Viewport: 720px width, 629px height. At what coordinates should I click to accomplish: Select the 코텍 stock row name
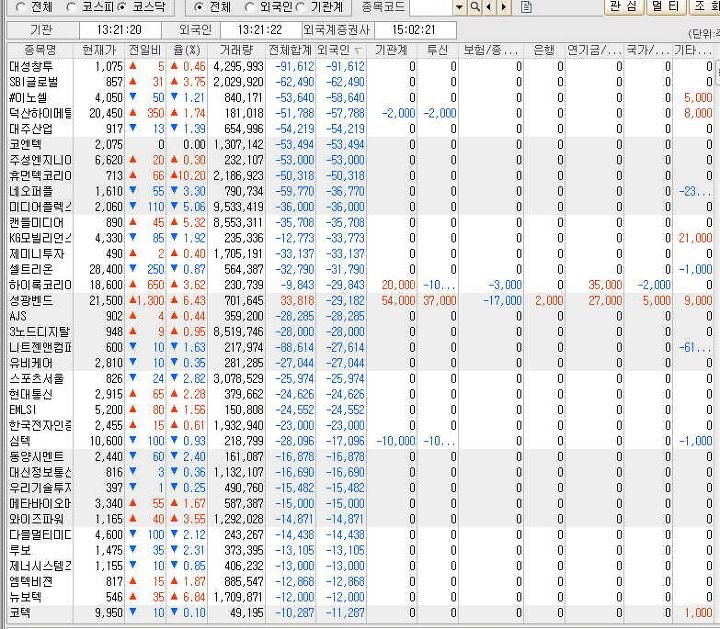click(20, 613)
